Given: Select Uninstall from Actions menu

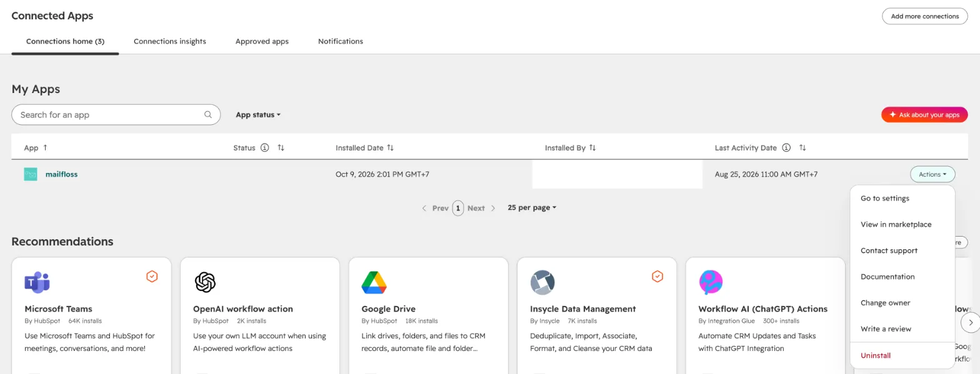Looking at the screenshot, I should [902, 355].
